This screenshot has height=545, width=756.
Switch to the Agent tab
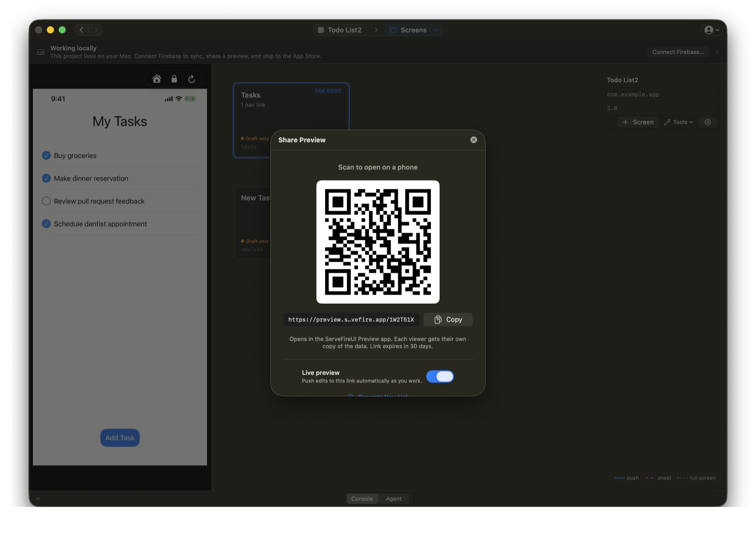(x=394, y=499)
